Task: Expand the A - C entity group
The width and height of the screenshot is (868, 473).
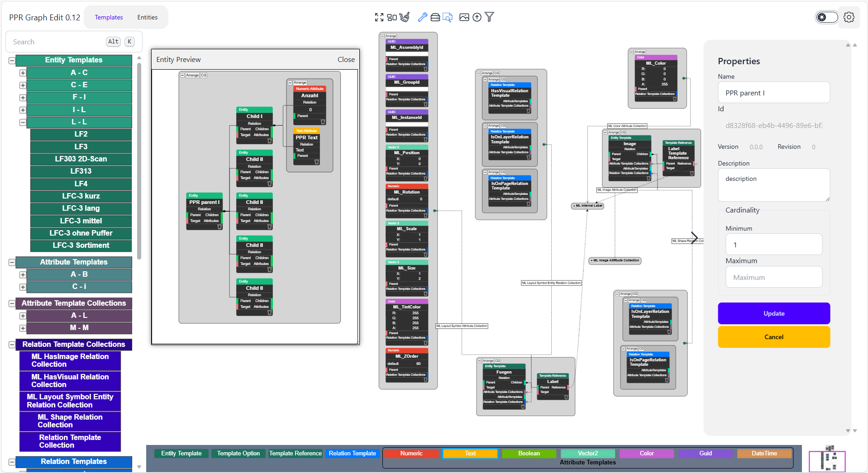Action: [23, 73]
